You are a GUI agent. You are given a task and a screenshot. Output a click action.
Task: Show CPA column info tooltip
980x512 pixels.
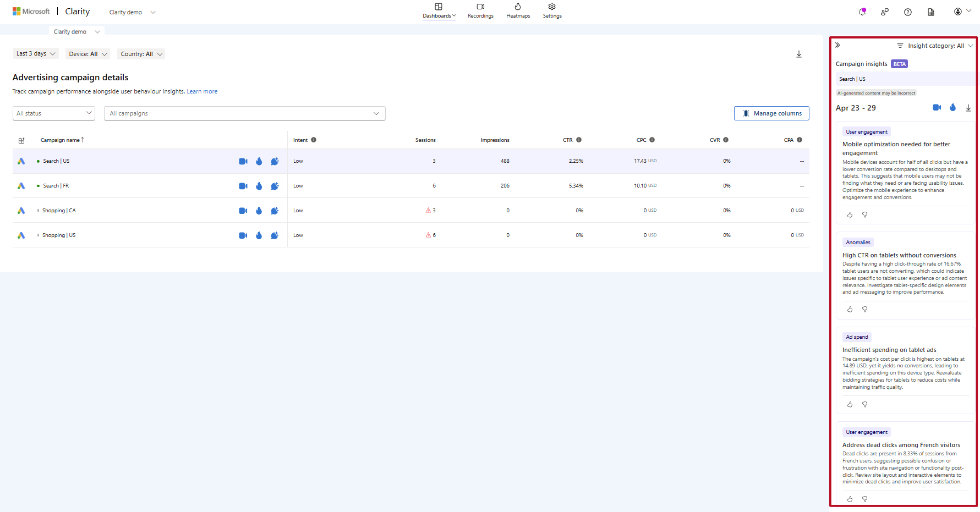click(x=800, y=140)
